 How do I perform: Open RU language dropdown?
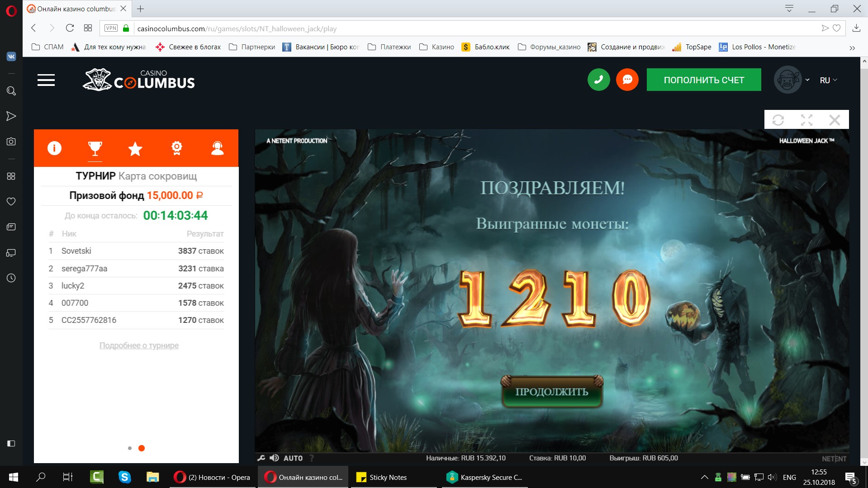click(828, 80)
